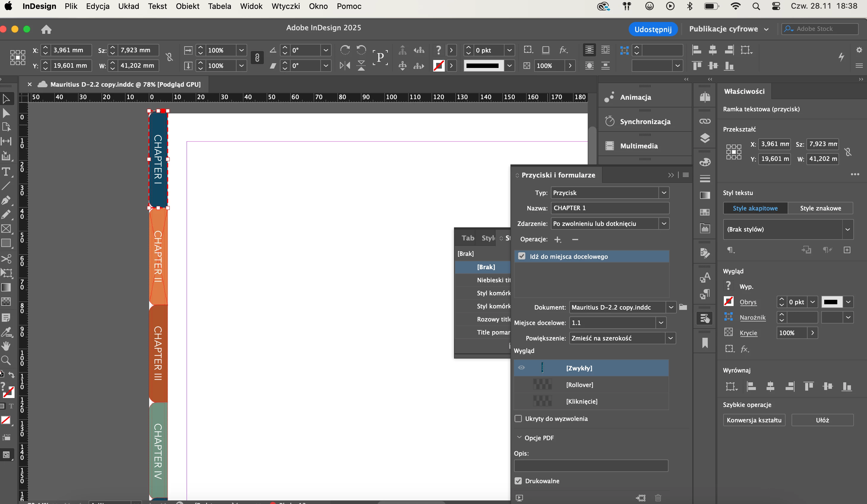The image size is (867, 504).
Task: Toggle the Drukowalne checkbox
Action: 518,481
